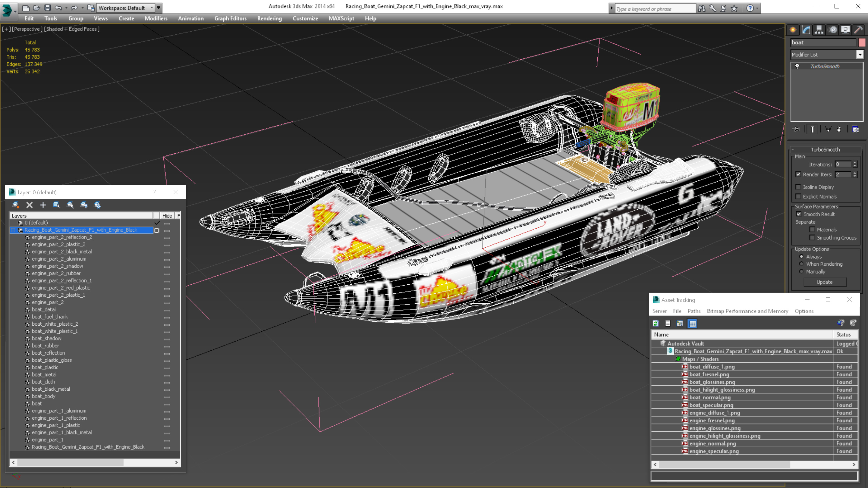Click the Shaded + Edged Faces viewport label

(72, 29)
